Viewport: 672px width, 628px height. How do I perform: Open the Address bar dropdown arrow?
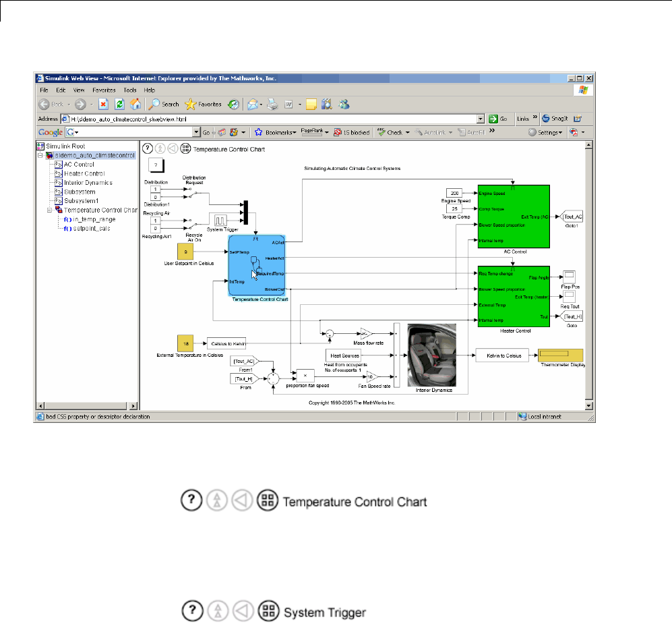(481, 119)
